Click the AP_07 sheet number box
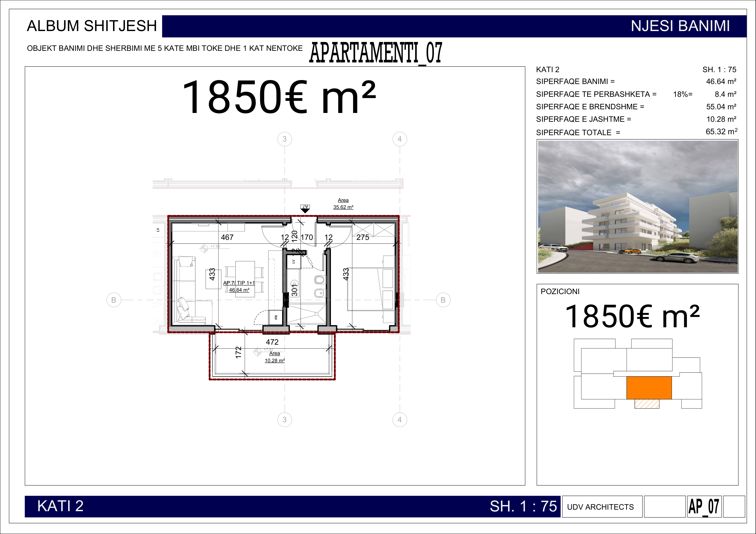Image resolution: width=756 pixels, height=534 pixels. click(704, 507)
